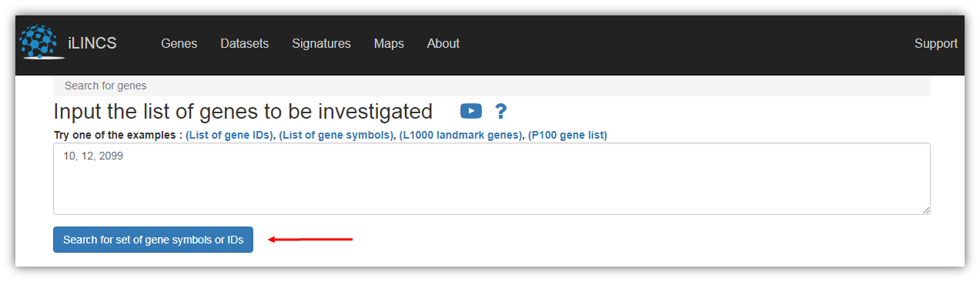Click the Input the list of genes heading
The height and width of the screenshot is (282, 980).
pos(242,111)
